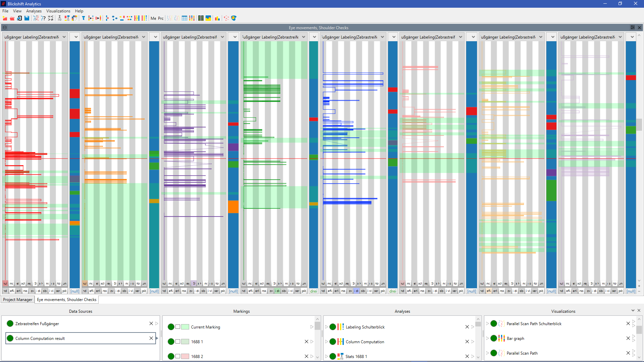Toggle the 1688 1 marking checkbox
The image size is (644, 362).
click(x=178, y=342)
